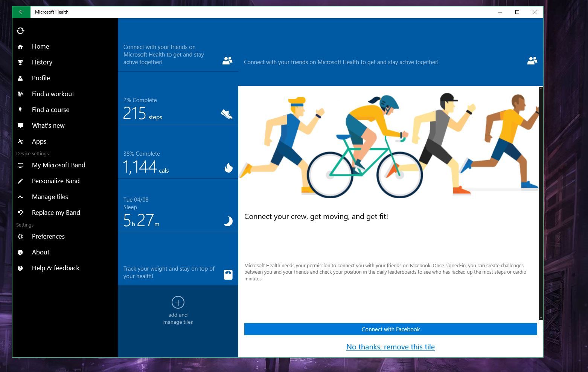Open Find a workout from the sidebar
588x372 pixels.
point(53,94)
